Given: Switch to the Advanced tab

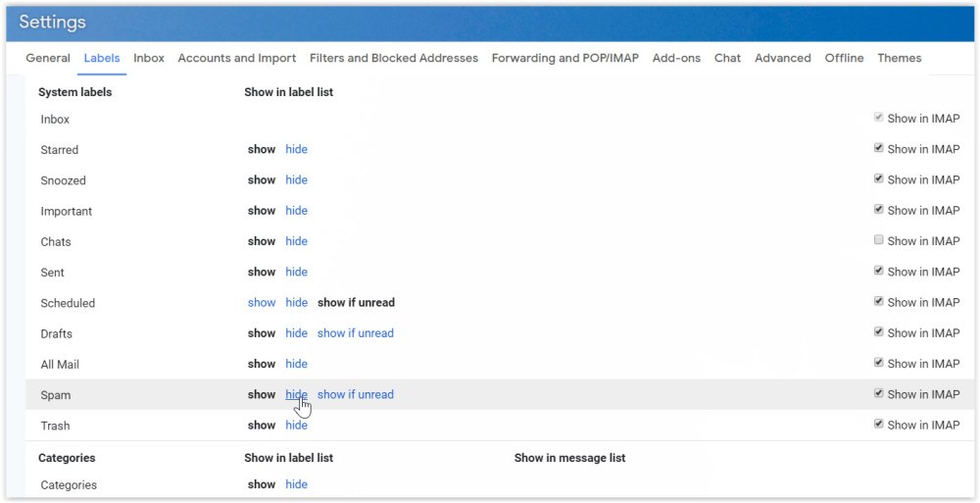Looking at the screenshot, I should pos(782,58).
